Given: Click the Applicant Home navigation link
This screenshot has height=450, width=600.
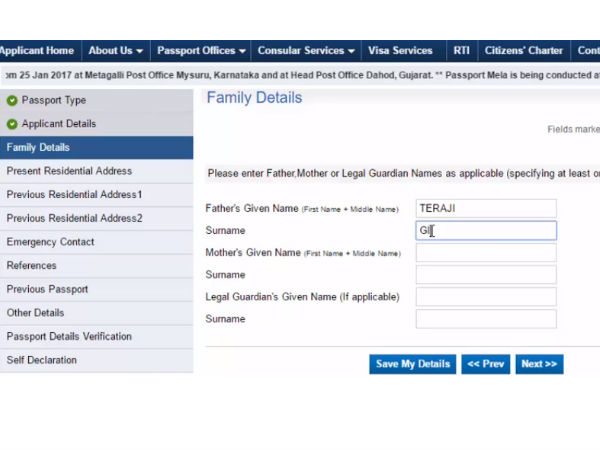Looking at the screenshot, I should click(x=37, y=51).
